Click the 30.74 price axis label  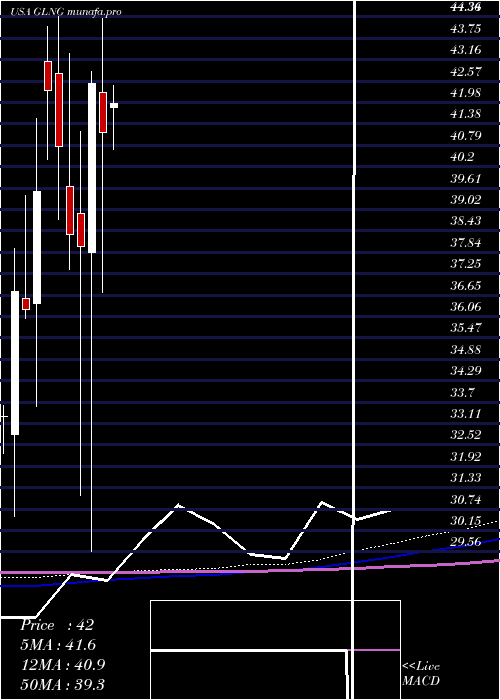point(466,500)
